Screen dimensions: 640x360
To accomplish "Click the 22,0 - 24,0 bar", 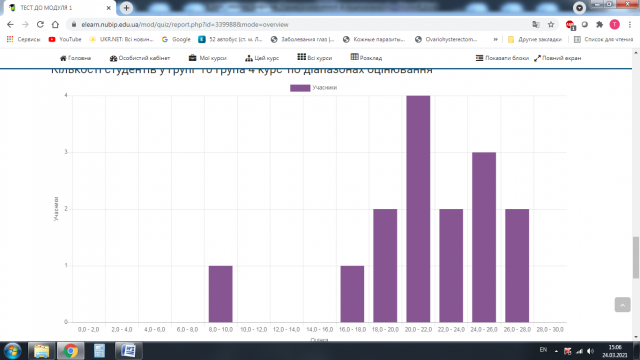I will click(451, 266).
